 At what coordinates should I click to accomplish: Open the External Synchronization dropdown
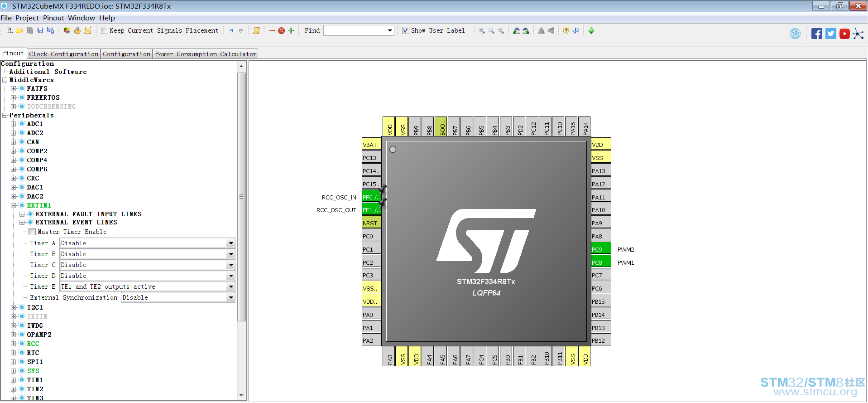[x=231, y=298]
